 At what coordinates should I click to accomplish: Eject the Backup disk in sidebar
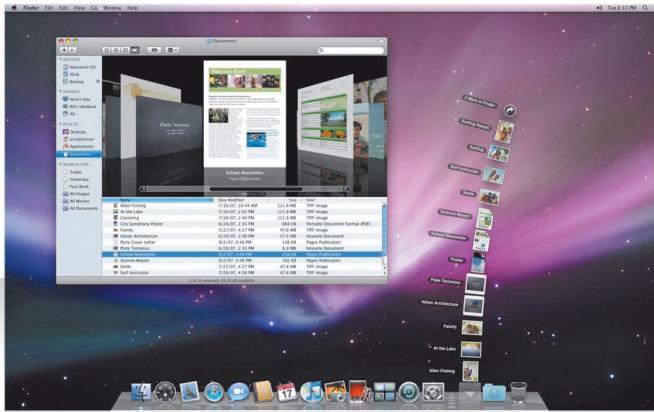coord(98,81)
